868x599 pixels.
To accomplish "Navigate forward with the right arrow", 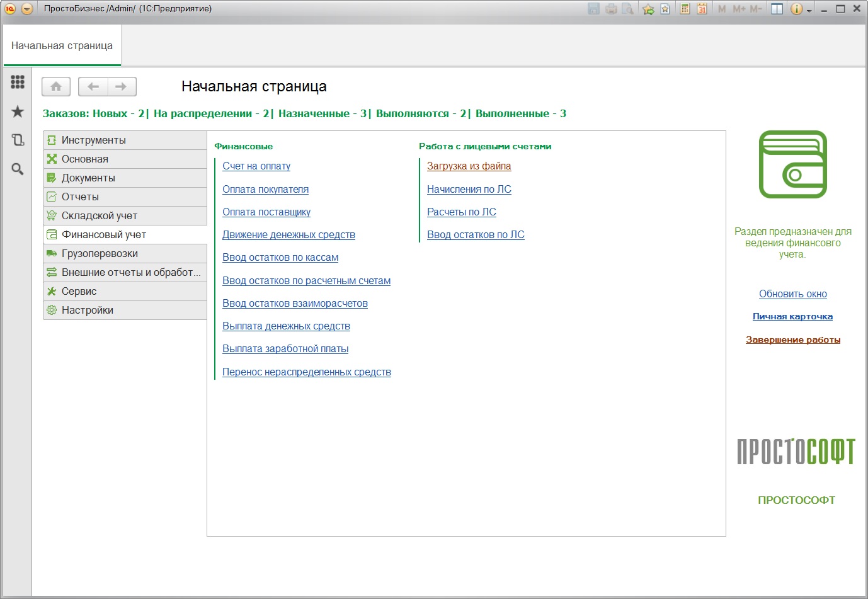I will click(122, 87).
